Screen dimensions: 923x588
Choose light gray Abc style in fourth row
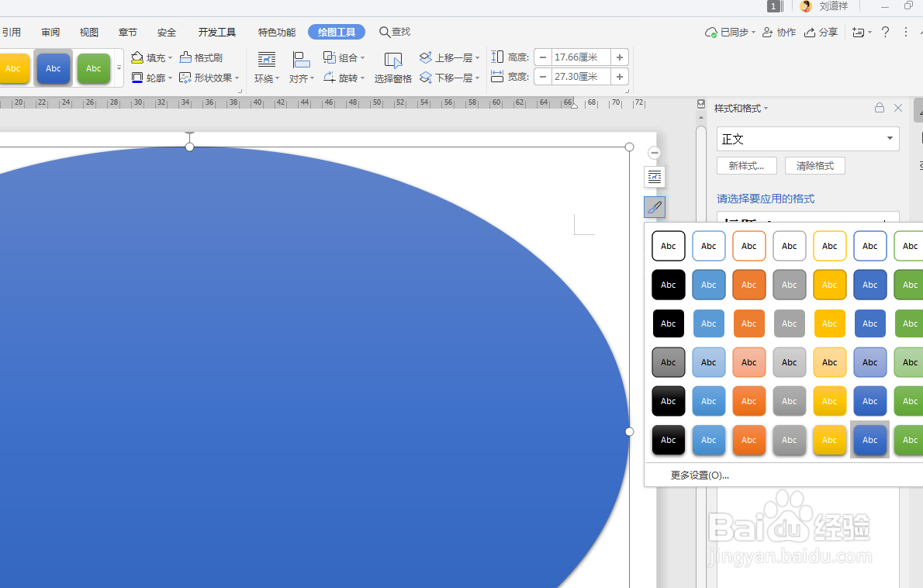tap(790, 362)
